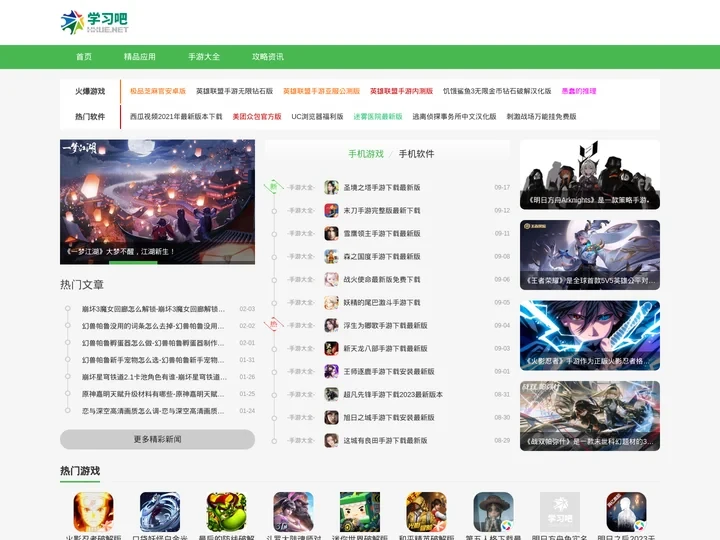Open the 末刀手游 game icon

331,210
